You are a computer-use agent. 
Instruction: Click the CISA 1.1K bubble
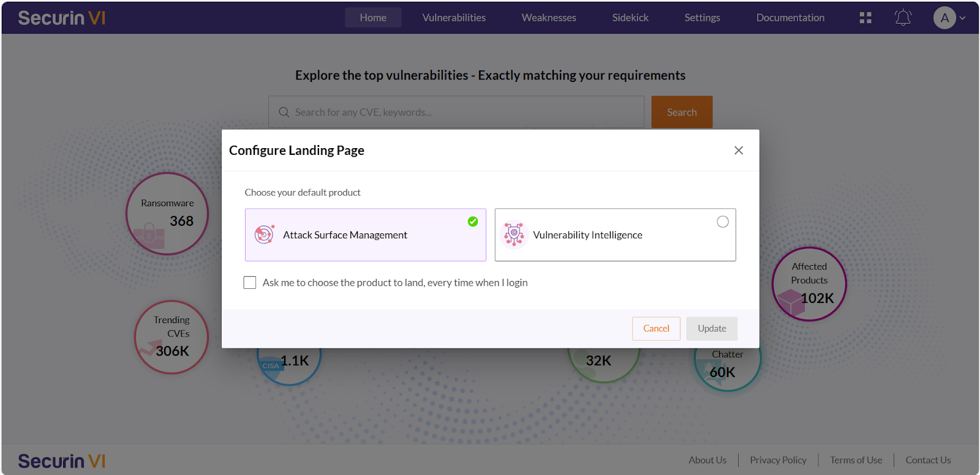pyautogui.click(x=289, y=367)
